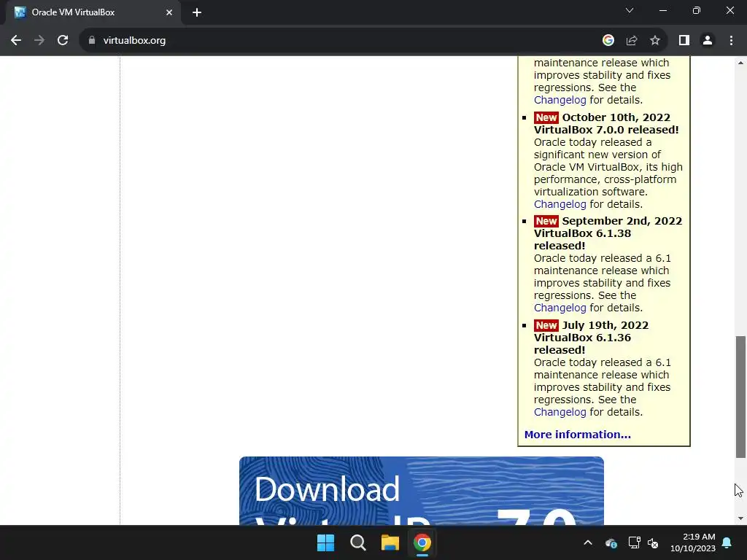Open Changelog link for VirtualBox 7.0.0
747x560 pixels.
[560, 204]
